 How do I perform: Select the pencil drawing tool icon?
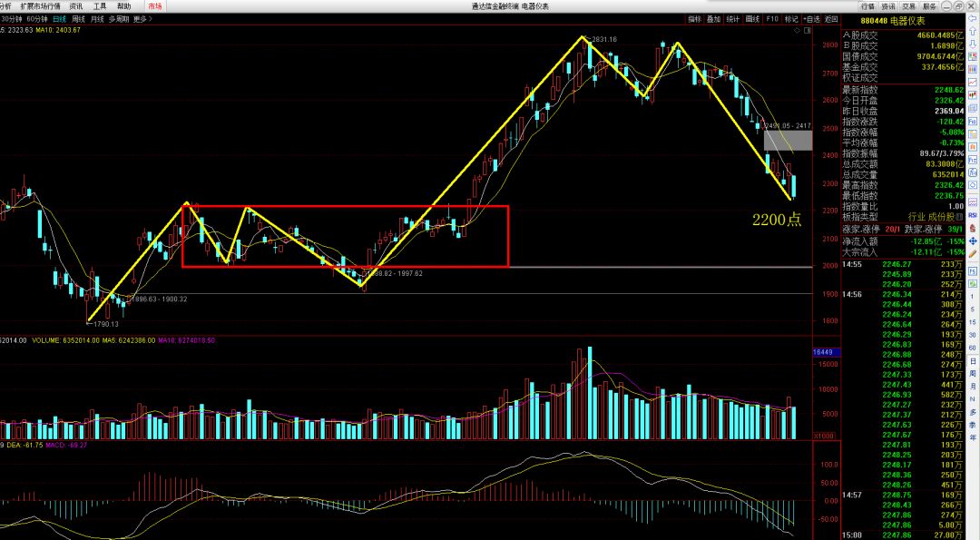pos(973,254)
